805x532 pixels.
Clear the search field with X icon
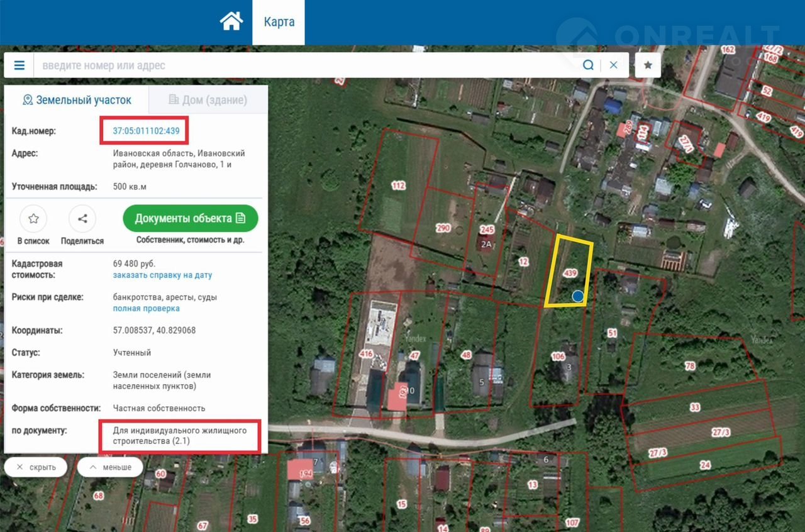pos(614,65)
